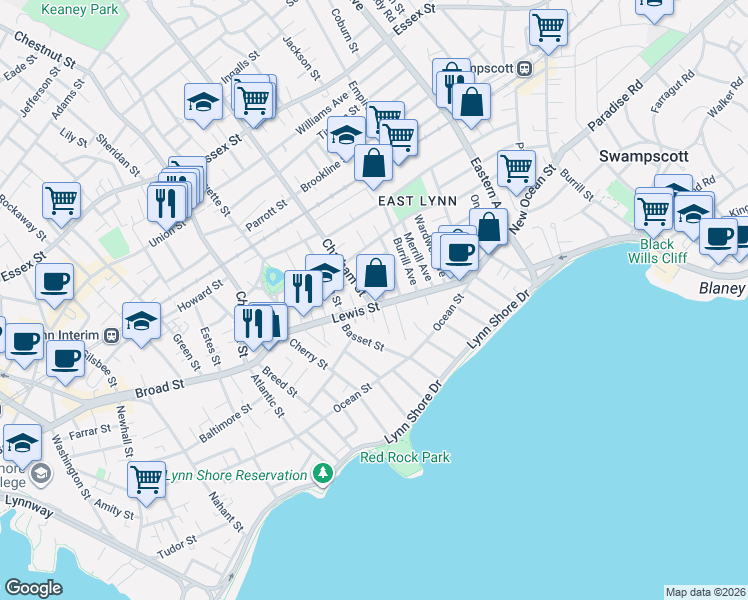This screenshot has width=748, height=600.
Task: Click the school marker right of Black Wills cart
Action: point(694,217)
